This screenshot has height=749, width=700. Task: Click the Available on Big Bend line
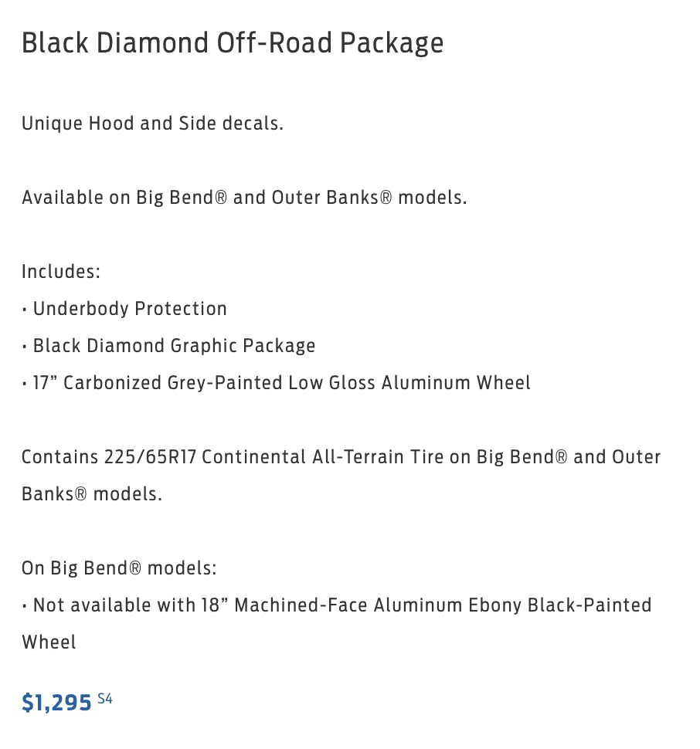click(x=244, y=198)
